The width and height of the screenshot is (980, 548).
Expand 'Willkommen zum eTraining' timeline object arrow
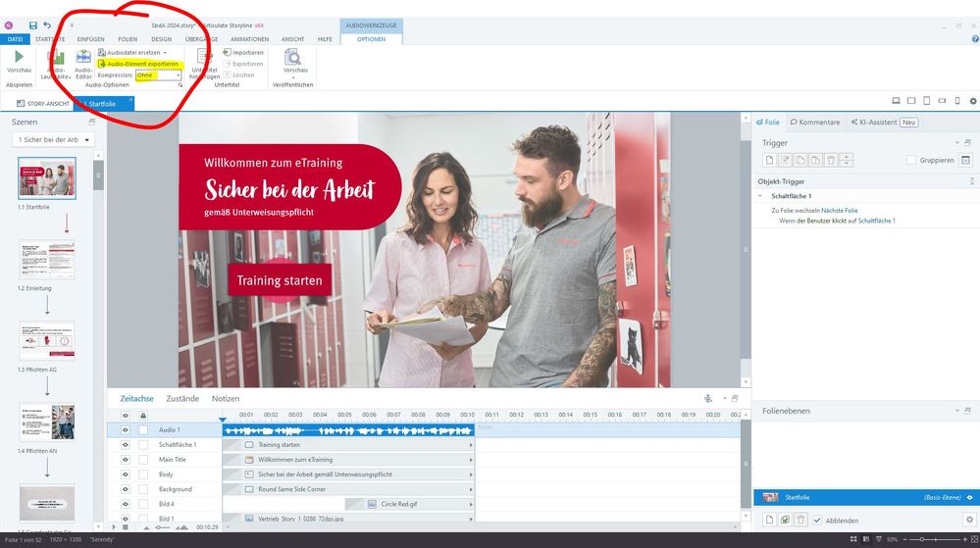[x=471, y=460]
